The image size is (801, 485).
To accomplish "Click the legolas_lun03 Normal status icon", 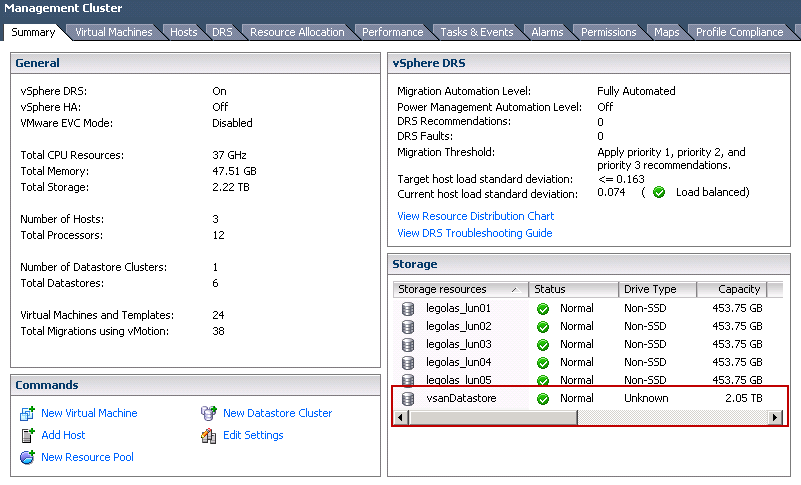I will 543,344.
